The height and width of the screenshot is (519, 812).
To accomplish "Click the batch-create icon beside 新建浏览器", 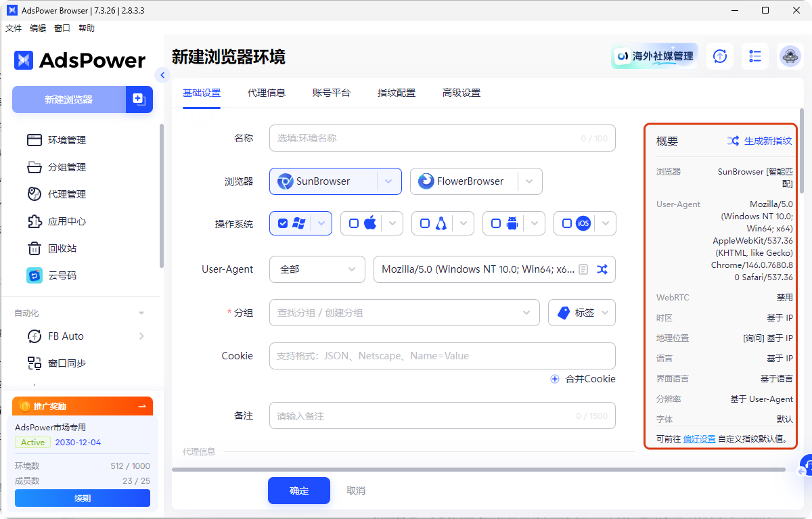I will [139, 99].
